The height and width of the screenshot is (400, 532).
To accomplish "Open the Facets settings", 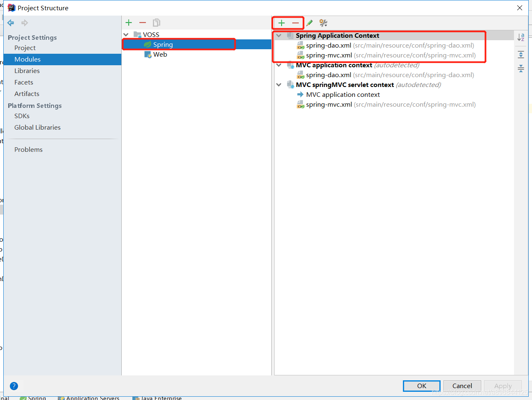I will coord(24,82).
